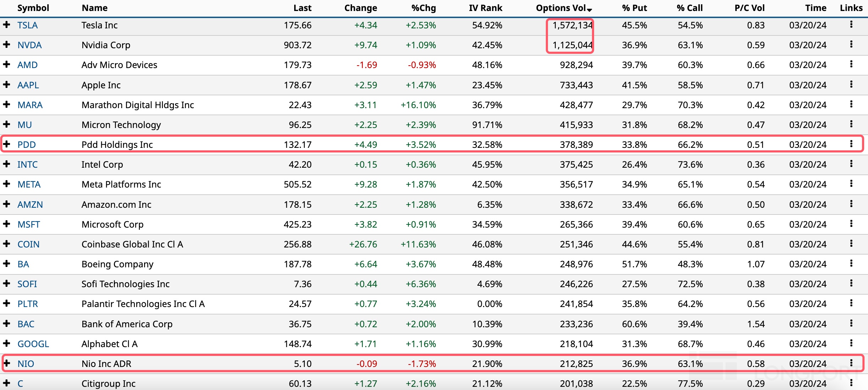Expand the Boeing Company row
Viewport: 868px width, 390px height.
(6, 263)
